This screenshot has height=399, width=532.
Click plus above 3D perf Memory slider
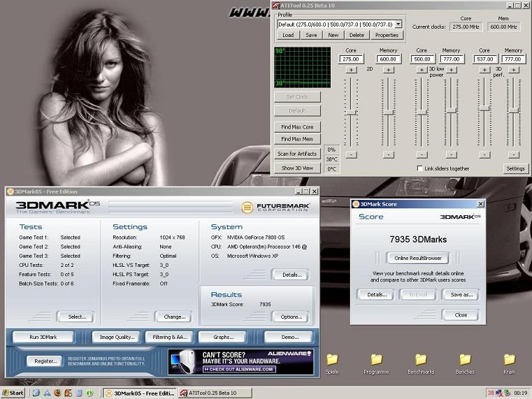coord(514,70)
